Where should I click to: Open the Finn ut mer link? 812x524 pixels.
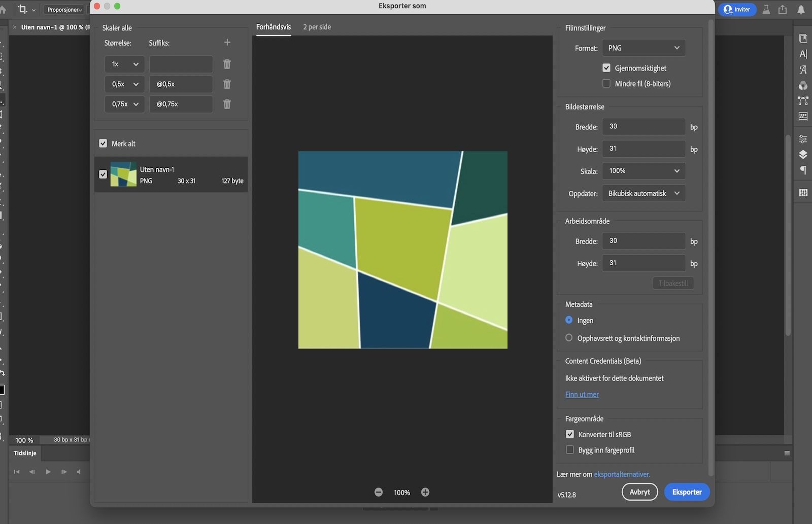(x=582, y=394)
